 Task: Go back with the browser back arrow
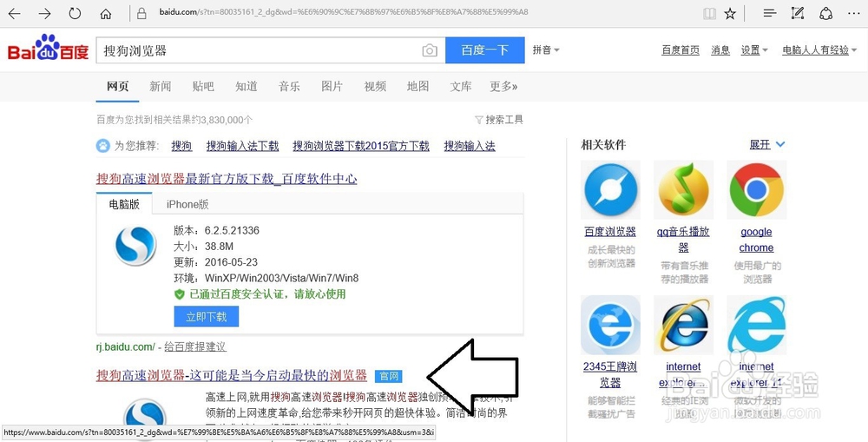(x=15, y=13)
